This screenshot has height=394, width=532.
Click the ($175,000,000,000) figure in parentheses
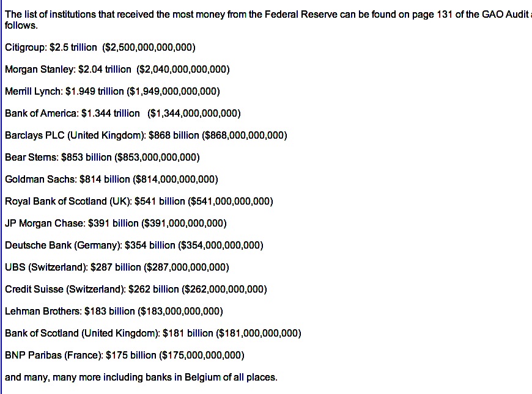[202, 355]
